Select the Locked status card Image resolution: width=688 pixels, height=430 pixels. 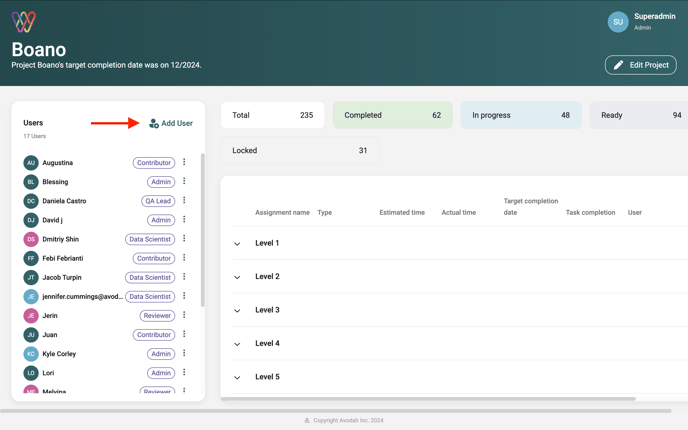[299, 151]
